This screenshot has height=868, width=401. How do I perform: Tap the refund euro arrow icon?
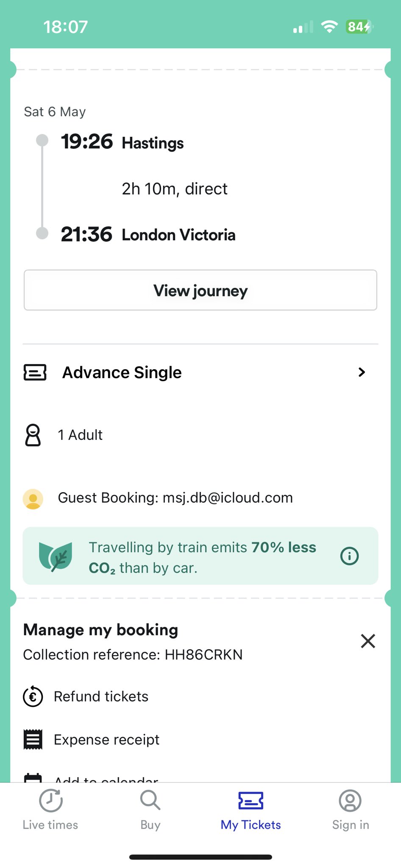coord(33,697)
